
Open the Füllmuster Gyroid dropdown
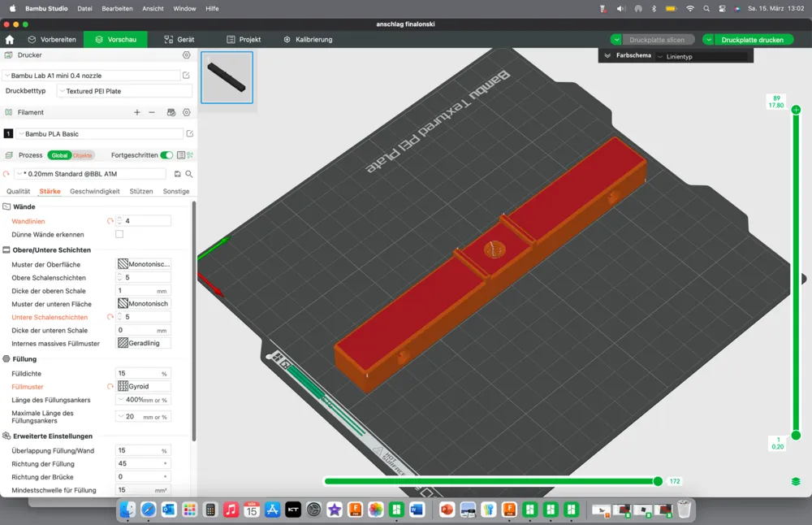(x=144, y=387)
